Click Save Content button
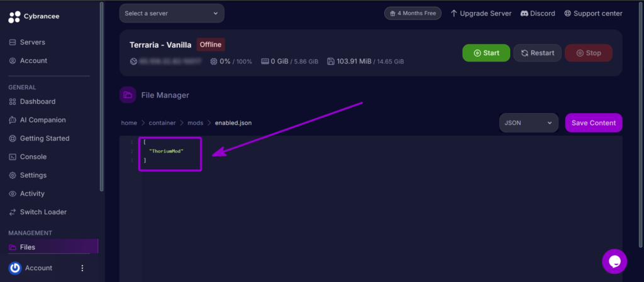Screen dimensions: 644x282 point(594,123)
